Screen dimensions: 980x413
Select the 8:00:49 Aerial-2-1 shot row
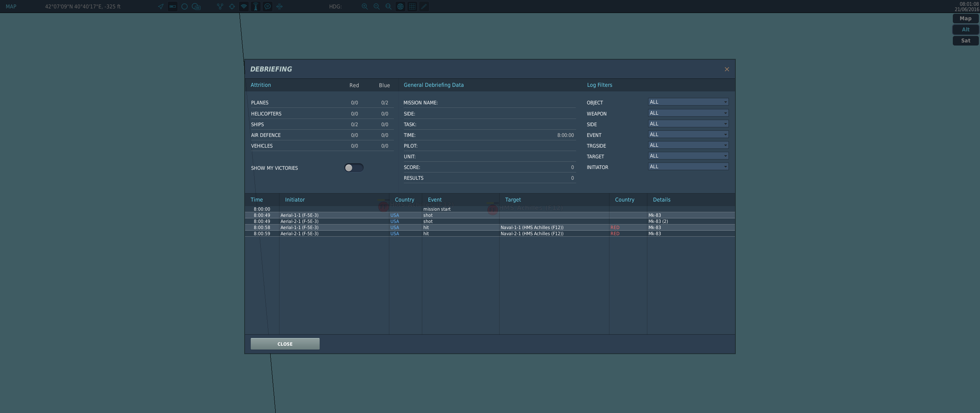490,221
